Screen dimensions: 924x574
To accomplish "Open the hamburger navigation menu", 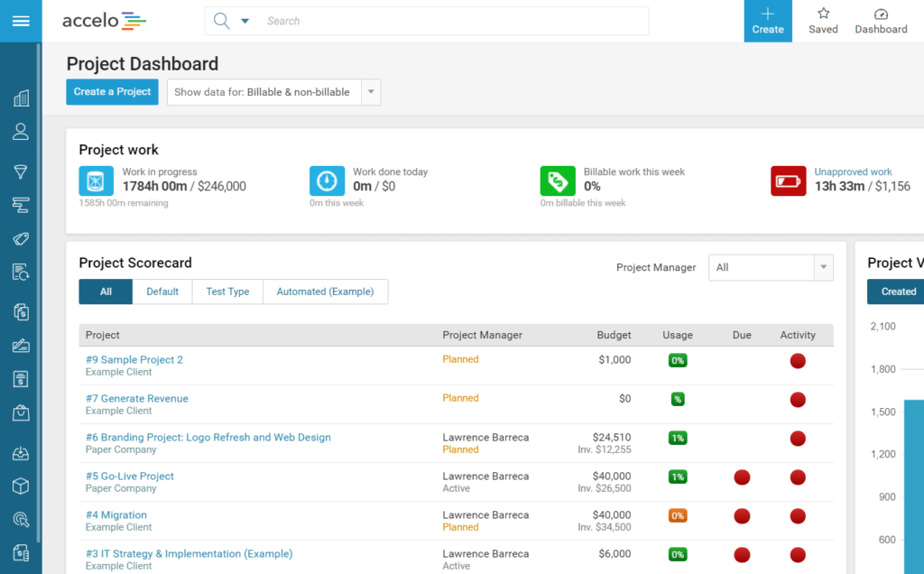I will 20,21.
